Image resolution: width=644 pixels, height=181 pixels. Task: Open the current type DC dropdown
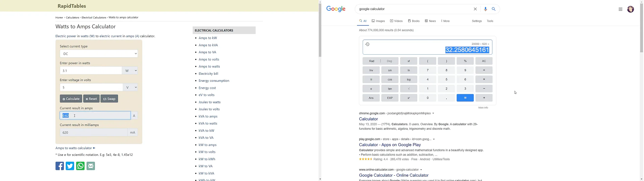(x=99, y=54)
